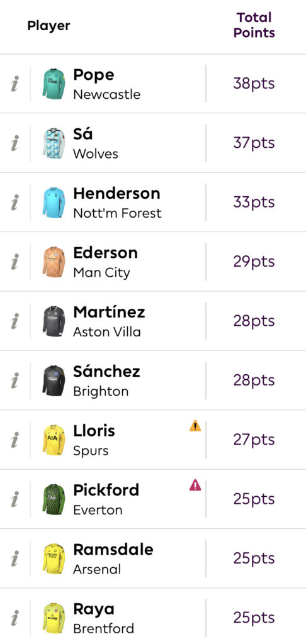Open info icon for Sánchez

[15, 380]
